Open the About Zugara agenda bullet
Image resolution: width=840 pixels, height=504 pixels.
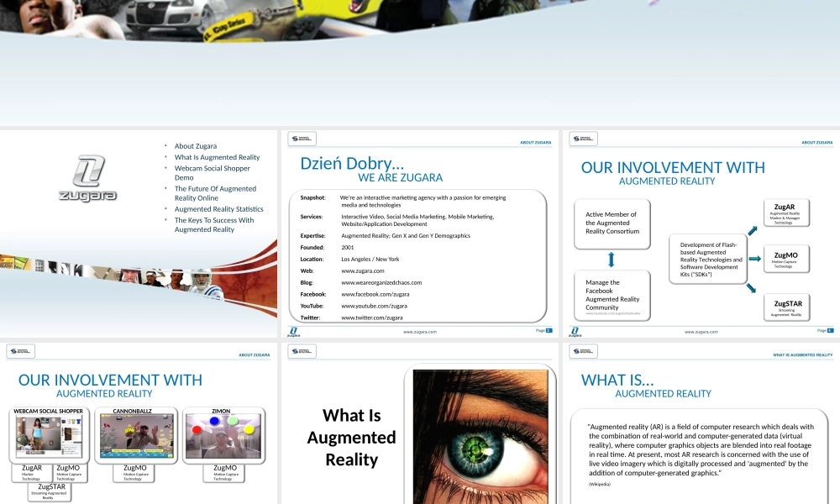click(195, 146)
